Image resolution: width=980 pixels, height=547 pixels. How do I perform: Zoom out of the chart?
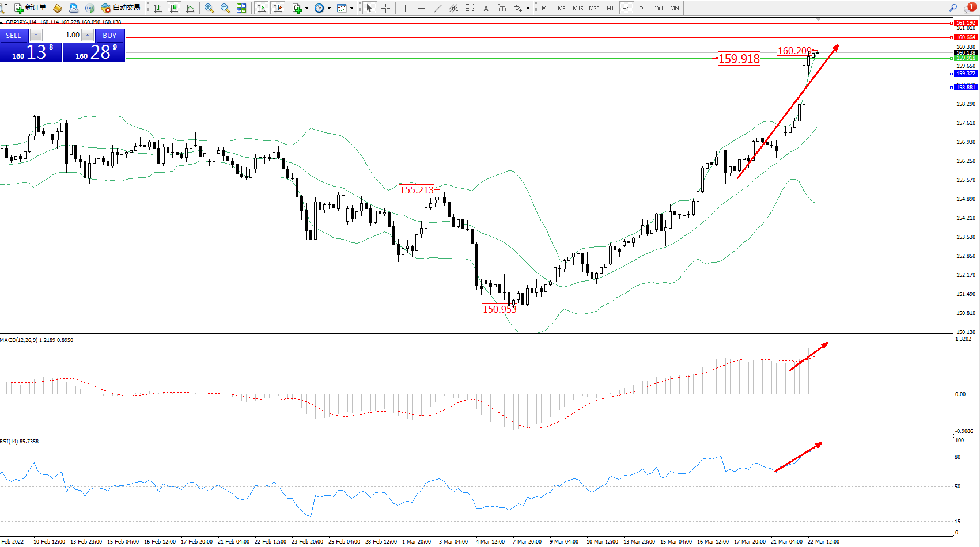click(225, 8)
